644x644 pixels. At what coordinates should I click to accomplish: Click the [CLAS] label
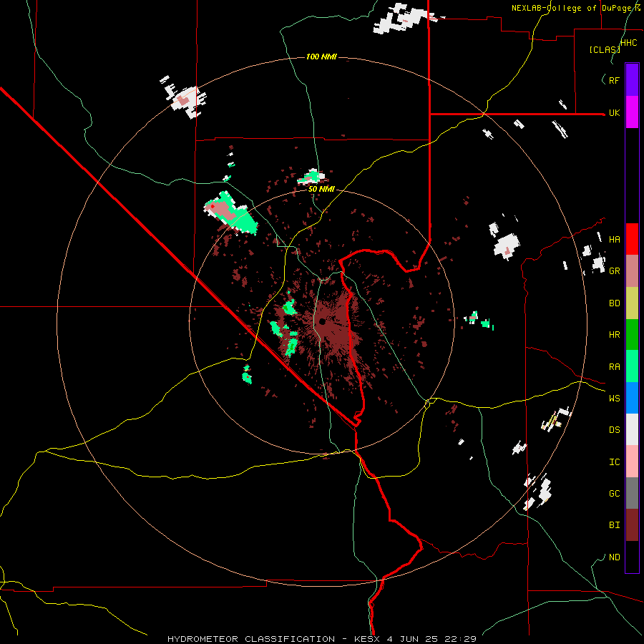click(604, 49)
